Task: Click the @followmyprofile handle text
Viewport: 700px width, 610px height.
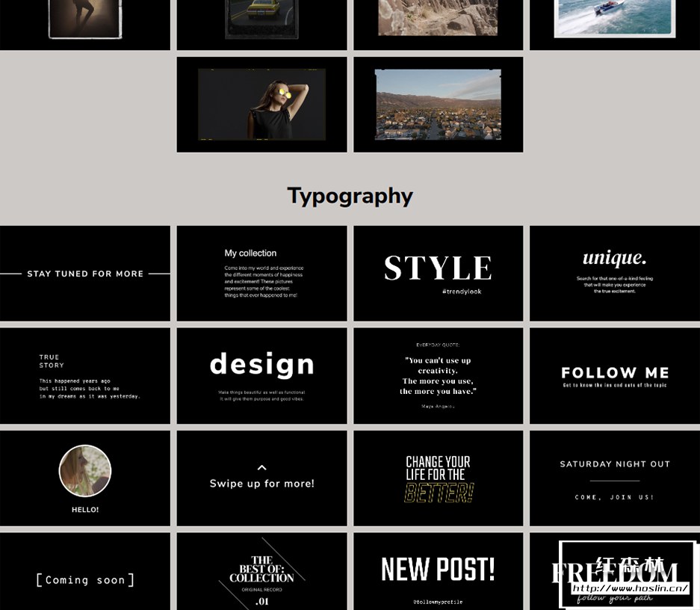Action: tap(438, 602)
